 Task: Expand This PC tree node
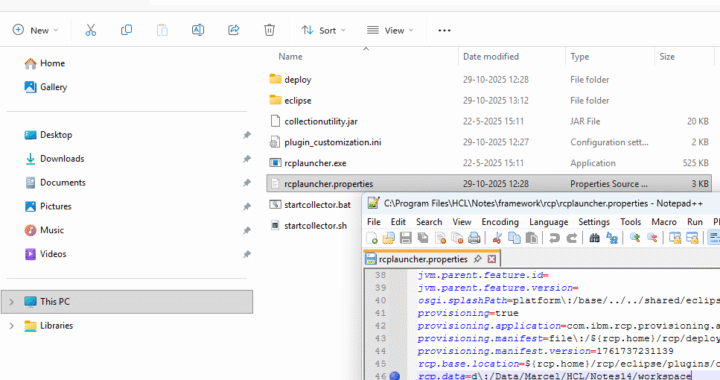point(11,302)
